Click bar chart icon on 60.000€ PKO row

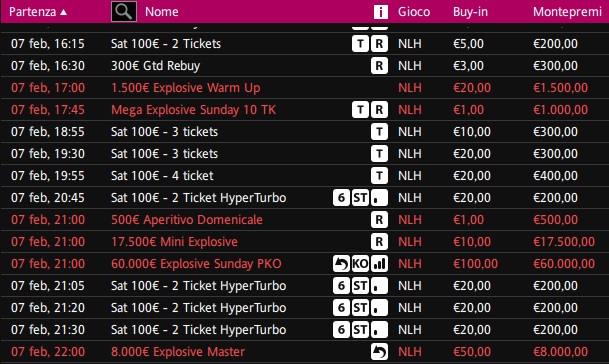pyautogui.click(x=379, y=264)
